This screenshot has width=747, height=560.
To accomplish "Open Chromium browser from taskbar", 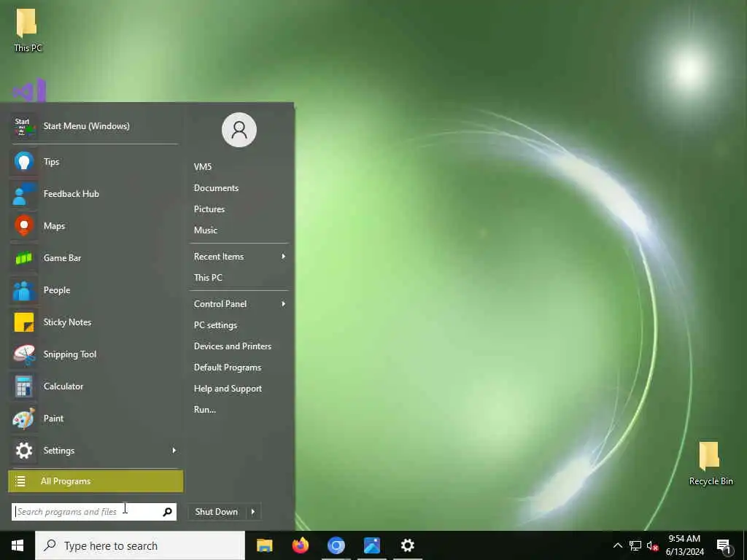I will pyautogui.click(x=336, y=545).
